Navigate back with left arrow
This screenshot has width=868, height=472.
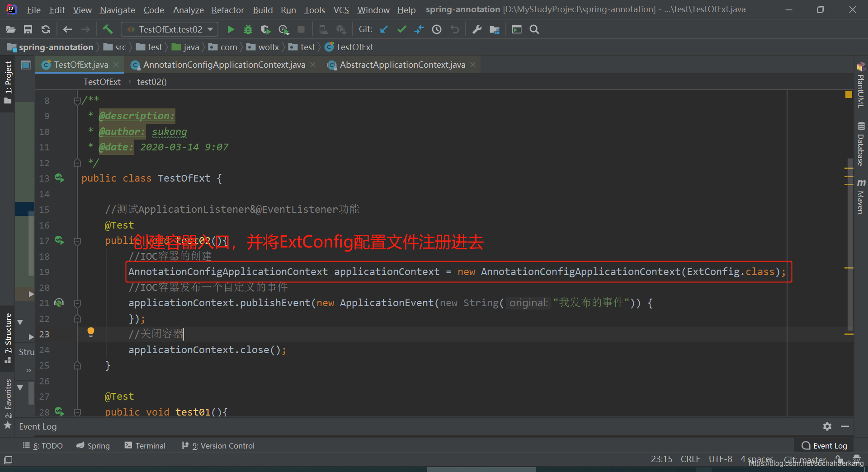pos(67,30)
